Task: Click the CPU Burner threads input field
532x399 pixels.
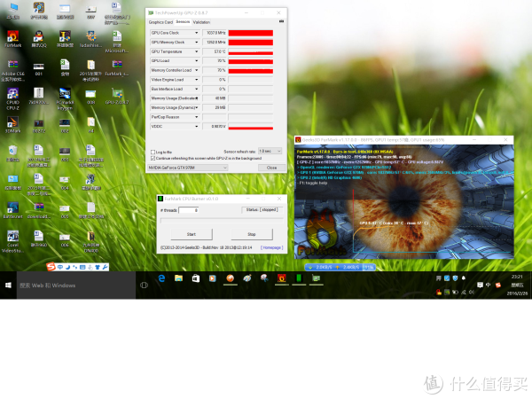Action: click(x=189, y=210)
